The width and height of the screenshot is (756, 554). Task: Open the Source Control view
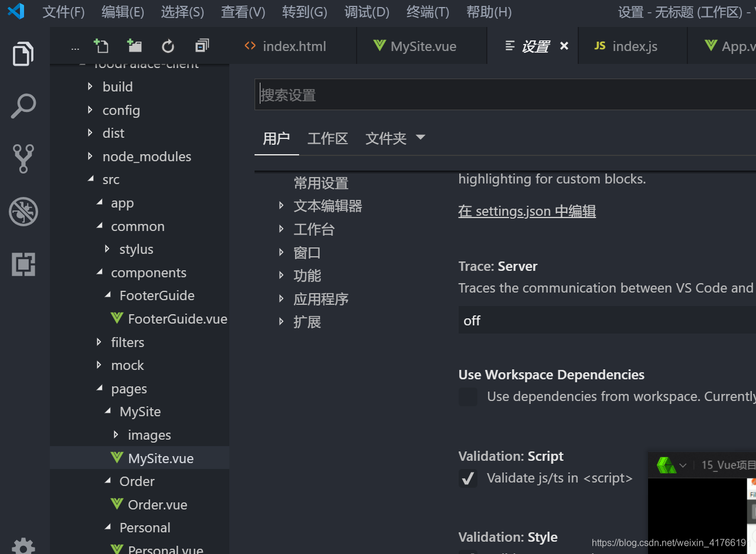coord(23,159)
